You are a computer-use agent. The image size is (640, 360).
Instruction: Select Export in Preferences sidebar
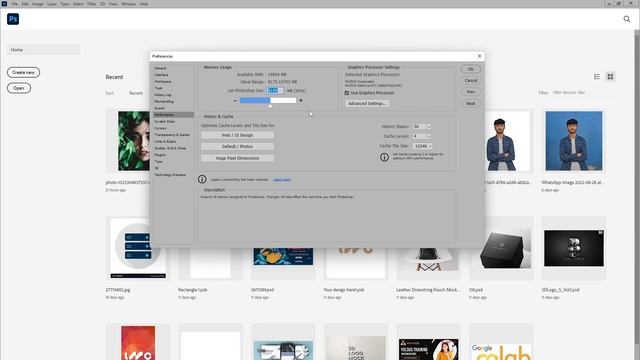click(160, 108)
